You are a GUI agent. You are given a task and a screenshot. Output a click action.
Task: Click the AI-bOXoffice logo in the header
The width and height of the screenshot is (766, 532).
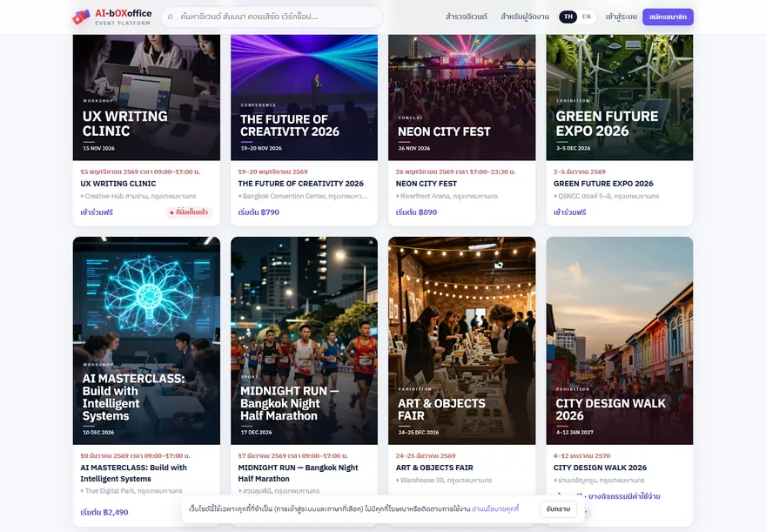112,17
